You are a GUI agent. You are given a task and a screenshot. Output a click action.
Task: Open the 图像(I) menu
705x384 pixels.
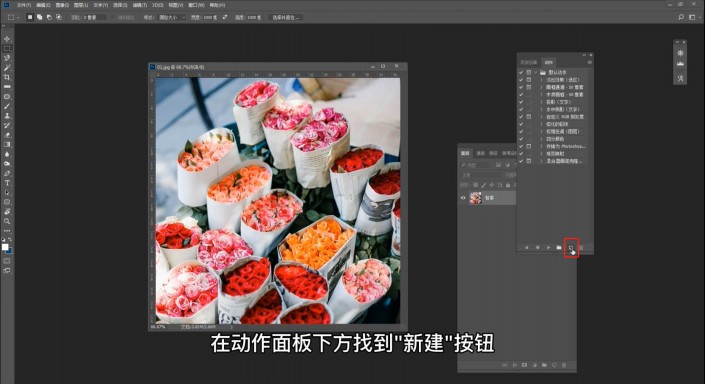pos(62,5)
